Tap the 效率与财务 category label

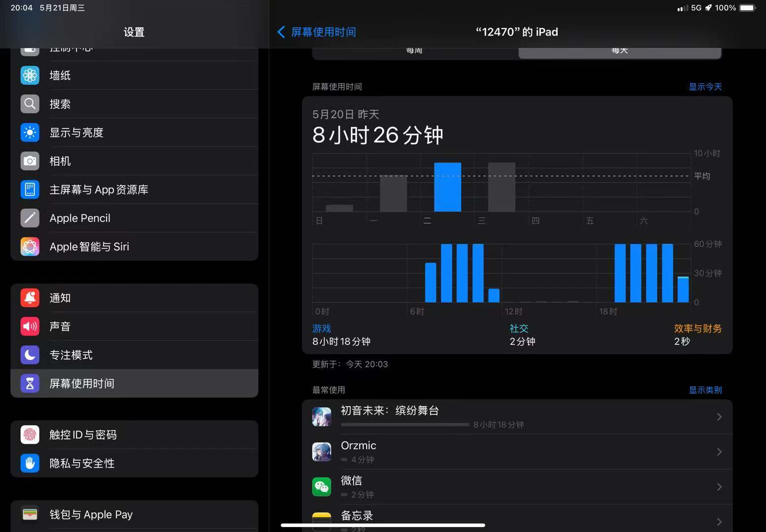[698, 329]
